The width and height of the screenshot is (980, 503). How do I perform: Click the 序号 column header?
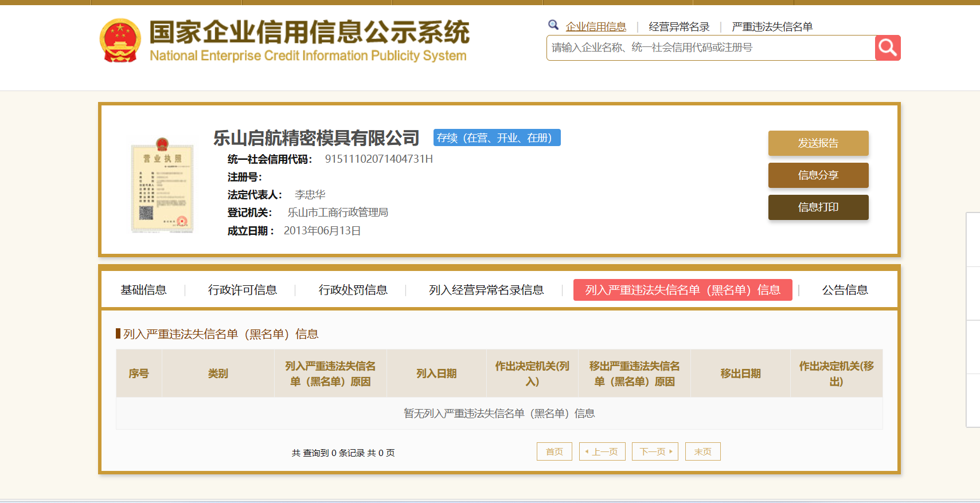pos(139,374)
